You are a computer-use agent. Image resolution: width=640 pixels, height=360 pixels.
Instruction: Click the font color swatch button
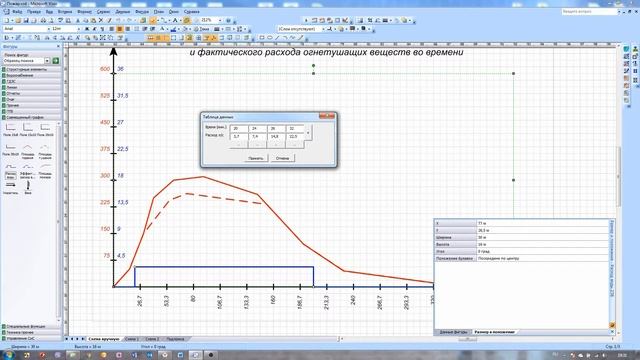coord(162,29)
